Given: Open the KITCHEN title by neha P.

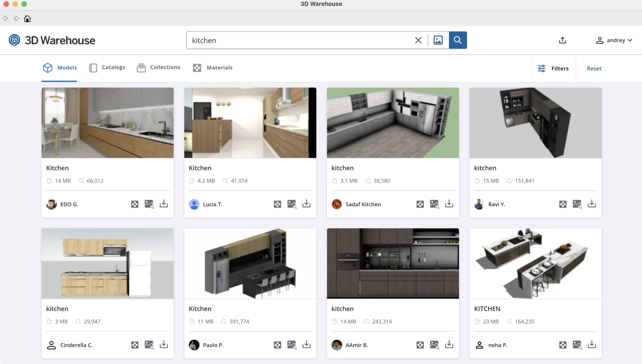Looking at the screenshot, I should click(487, 309).
